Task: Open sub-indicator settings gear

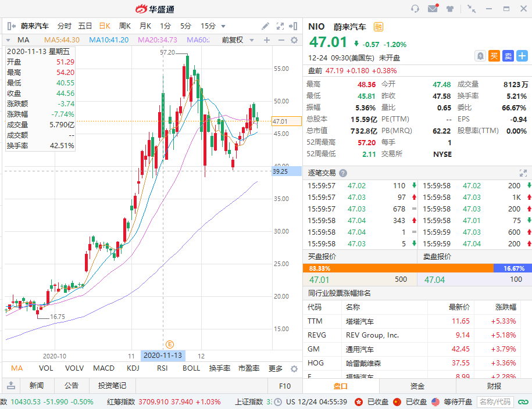Action: click(x=294, y=369)
